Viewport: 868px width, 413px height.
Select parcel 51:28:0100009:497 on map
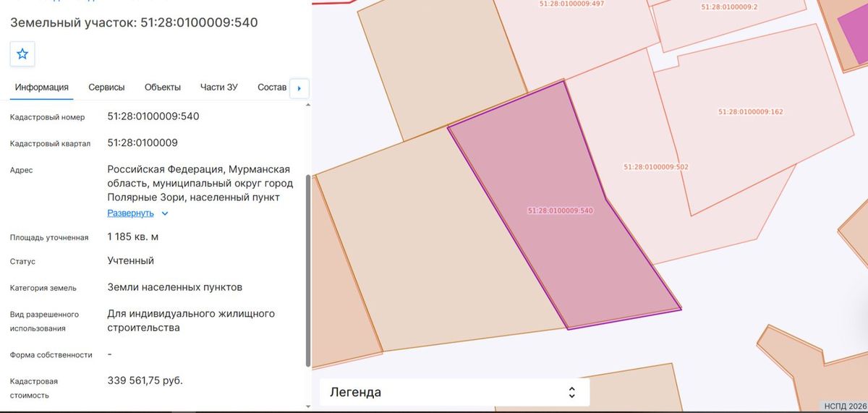click(571, 4)
